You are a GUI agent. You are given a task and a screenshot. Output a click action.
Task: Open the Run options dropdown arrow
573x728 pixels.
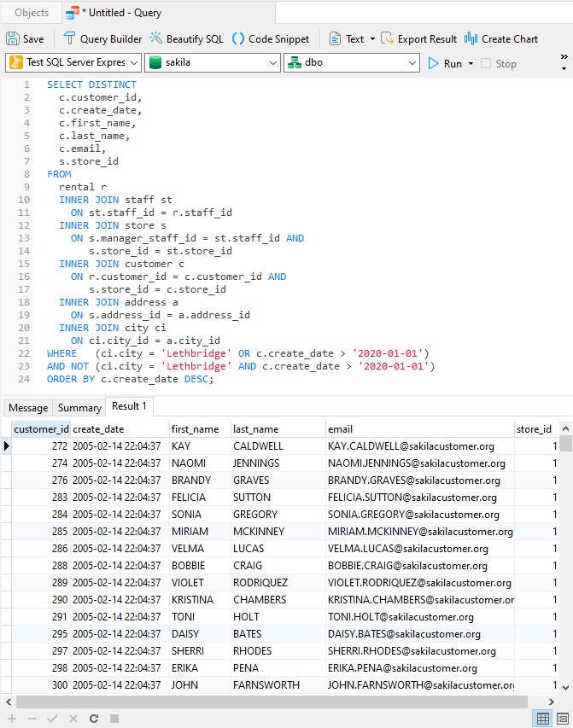pyautogui.click(x=471, y=64)
